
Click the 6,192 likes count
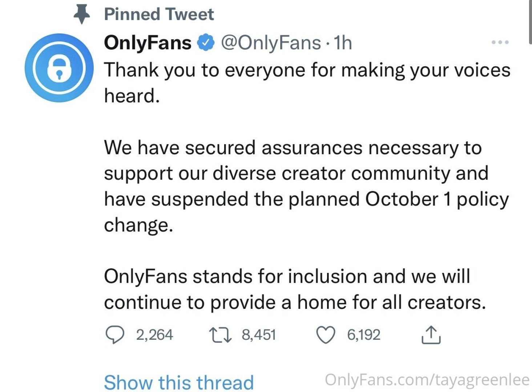pyautogui.click(x=364, y=335)
